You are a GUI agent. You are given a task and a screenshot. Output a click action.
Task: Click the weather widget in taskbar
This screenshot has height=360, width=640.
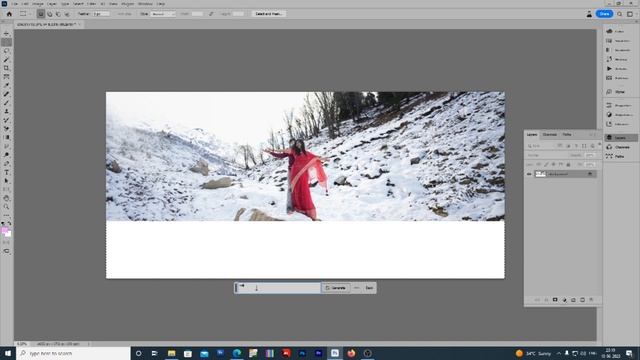533,353
